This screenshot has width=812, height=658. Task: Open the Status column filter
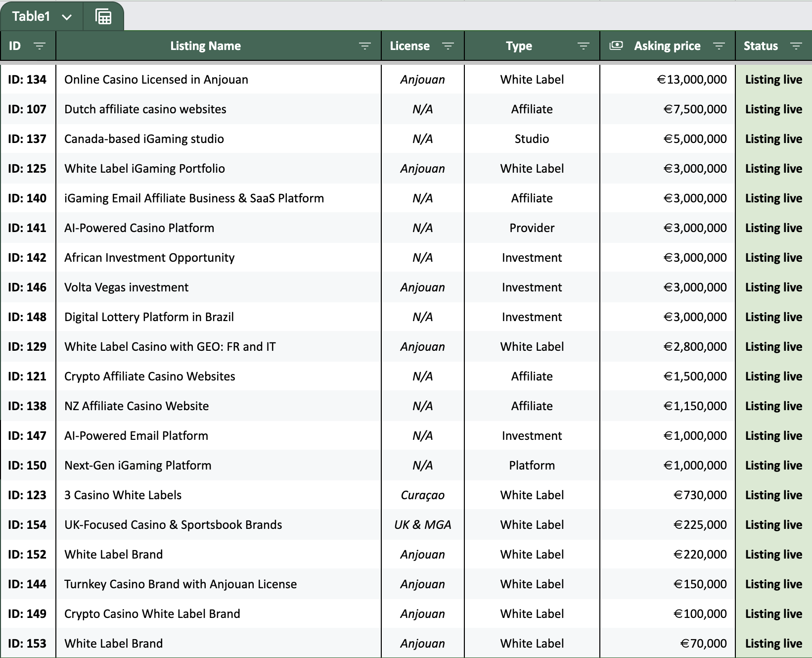pos(796,46)
